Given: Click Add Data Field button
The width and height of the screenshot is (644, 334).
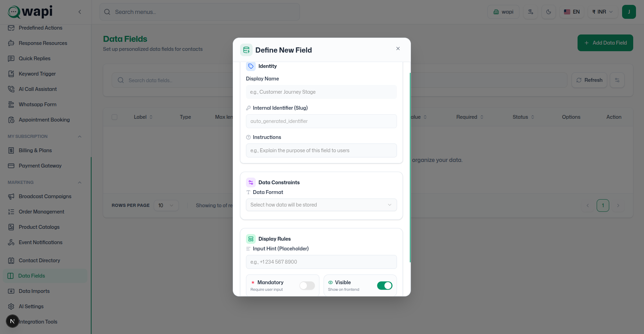Looking at the screenshot, I should [605, 43].
